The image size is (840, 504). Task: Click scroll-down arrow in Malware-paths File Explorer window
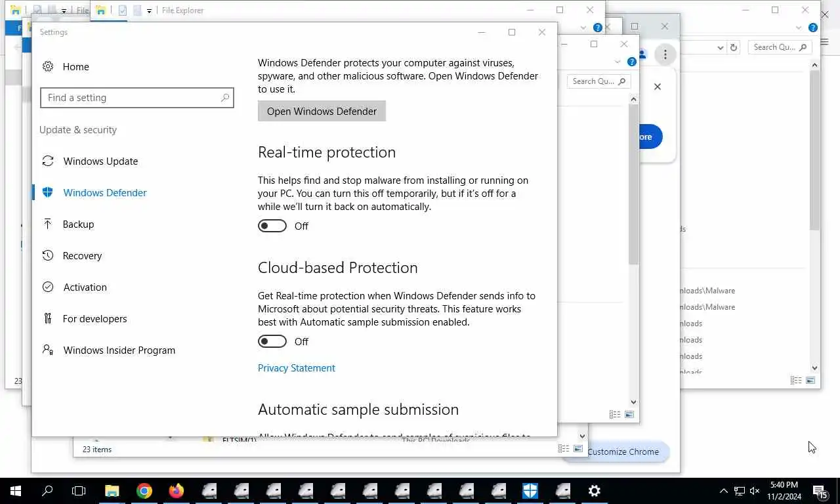814,368
